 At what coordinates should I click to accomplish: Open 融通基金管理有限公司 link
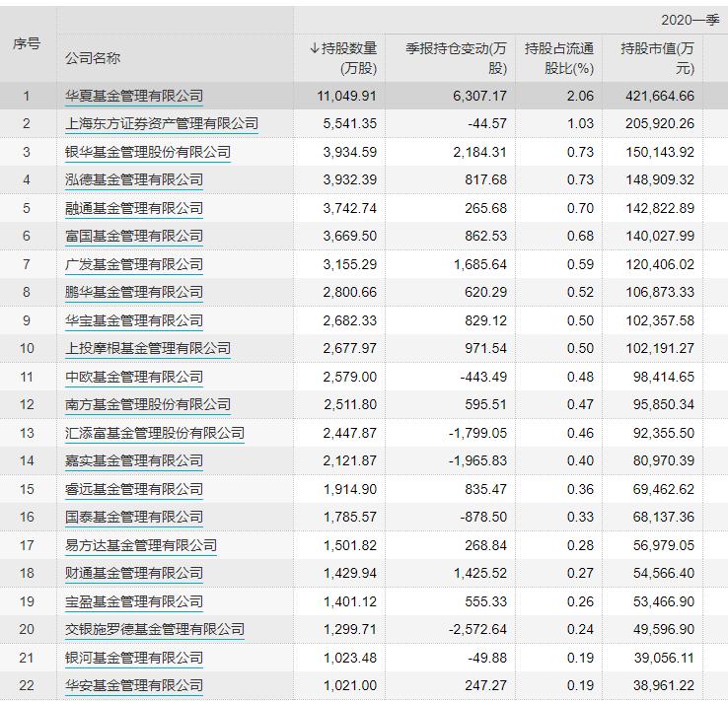(134, 208)
